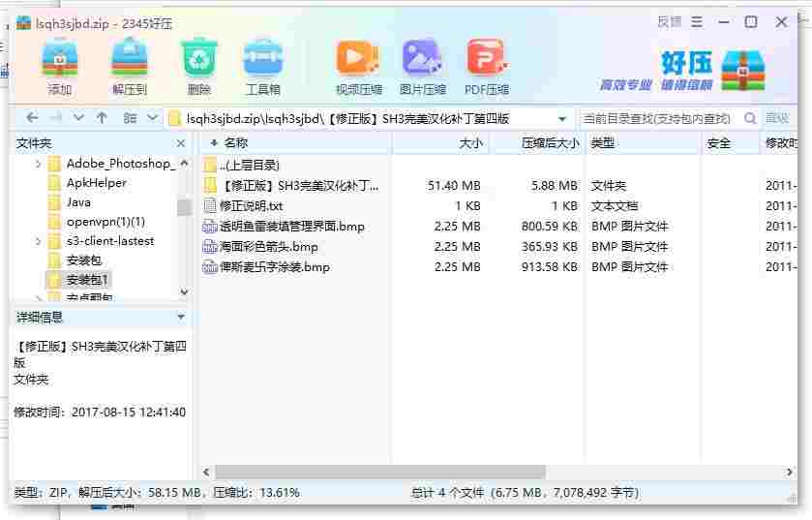
Task: Click horizontal scrollbar right arrow
Action: click(x=789, y=472)
